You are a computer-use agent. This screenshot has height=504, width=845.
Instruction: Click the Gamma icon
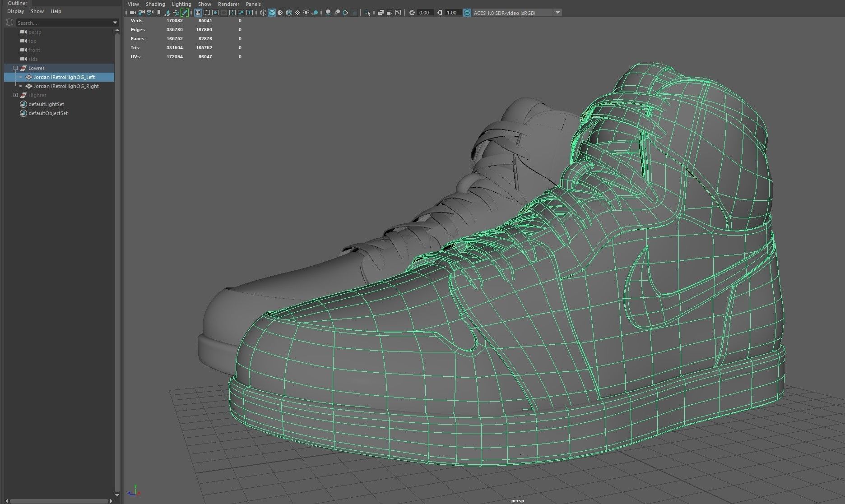click(440, 13)
